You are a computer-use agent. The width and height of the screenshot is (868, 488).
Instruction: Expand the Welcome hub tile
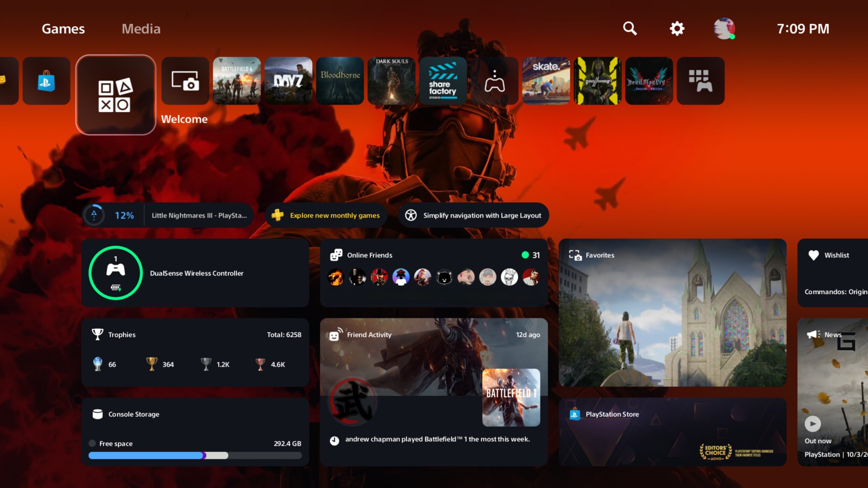tap(116, 95)
